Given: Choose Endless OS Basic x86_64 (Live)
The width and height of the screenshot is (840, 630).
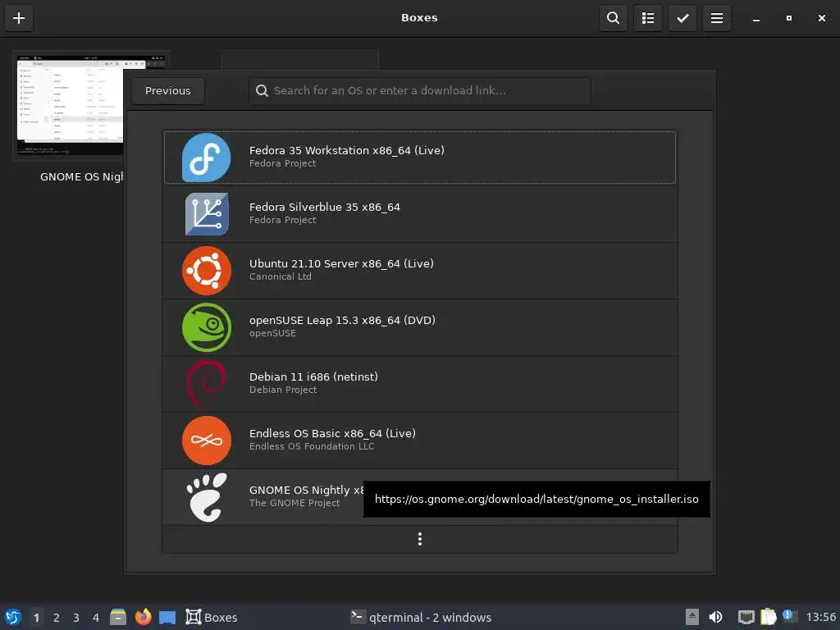Looking at the screenshot, I should click(419, 441).
